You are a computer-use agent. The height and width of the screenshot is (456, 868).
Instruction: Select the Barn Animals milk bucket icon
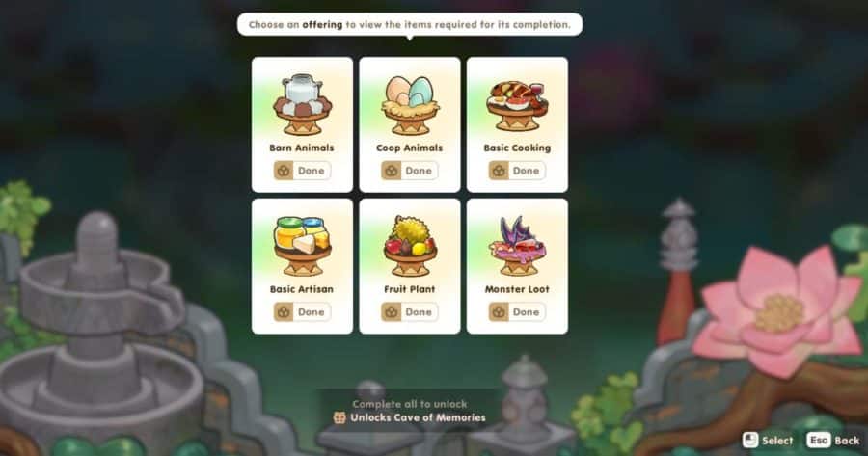[x=302, y=104]
